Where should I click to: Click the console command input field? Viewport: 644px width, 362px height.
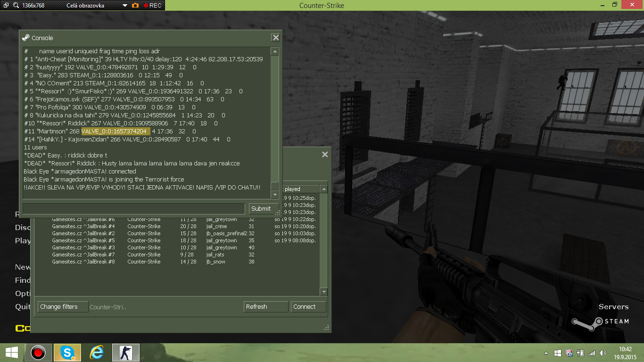tap(134, 208)
